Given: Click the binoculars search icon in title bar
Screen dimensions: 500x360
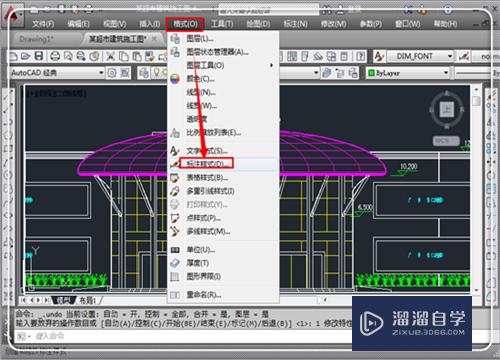Looking at the screenshot, I should point(327,10).
